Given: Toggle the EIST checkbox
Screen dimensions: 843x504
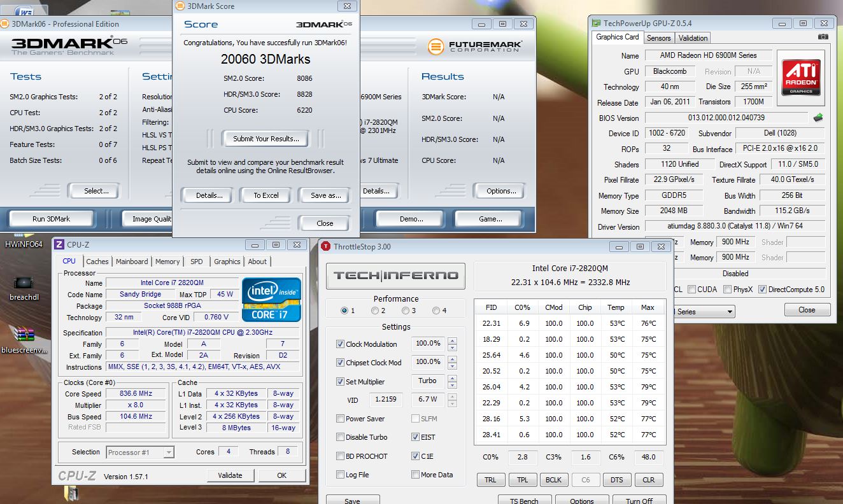Looking at the screenshot, I should pos(415,437).
